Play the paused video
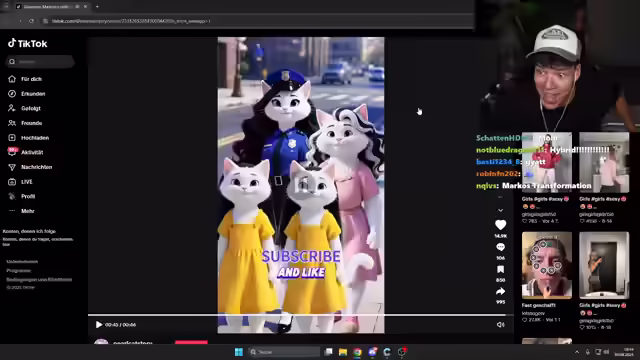The height and width of the screenshot is (360, 640). 98,324
